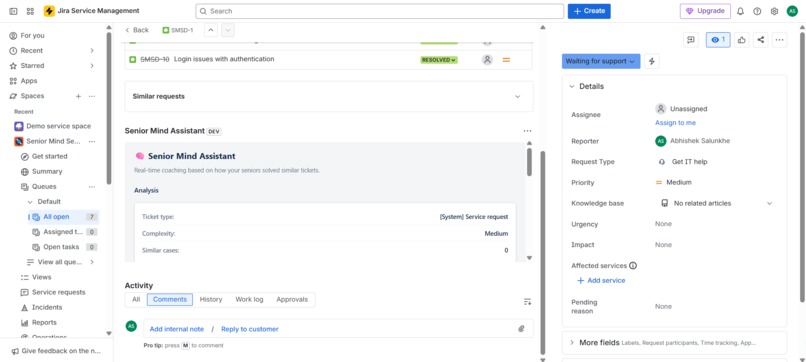
Task: Add a space with the plus icon
Action: click(79, 96)
